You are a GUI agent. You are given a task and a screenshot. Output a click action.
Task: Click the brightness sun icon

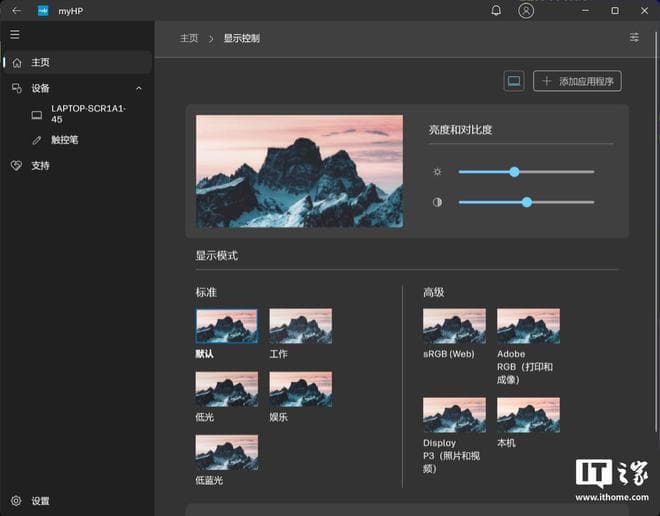[x=437, y=172]
